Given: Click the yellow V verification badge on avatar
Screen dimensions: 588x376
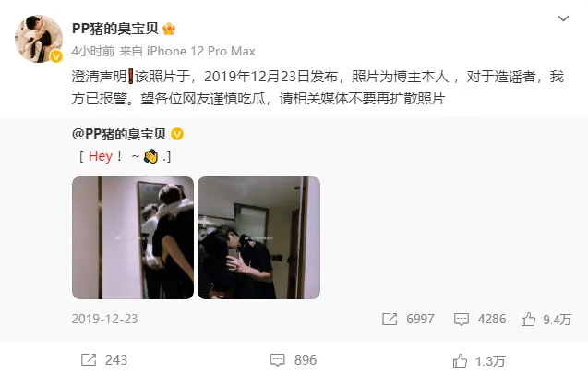Looking at the screenshot, I should coord(56,56).
